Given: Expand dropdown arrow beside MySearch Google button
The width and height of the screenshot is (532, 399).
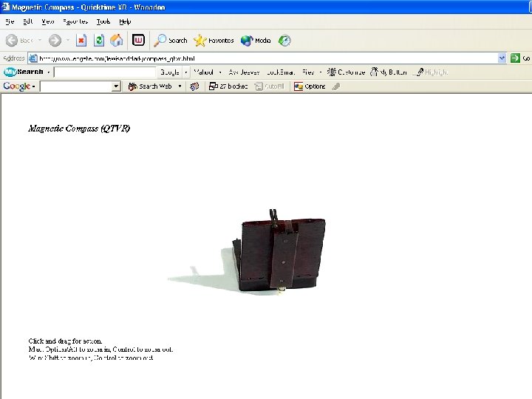Looking at the screenshot, I should click(x=186, y=72).
